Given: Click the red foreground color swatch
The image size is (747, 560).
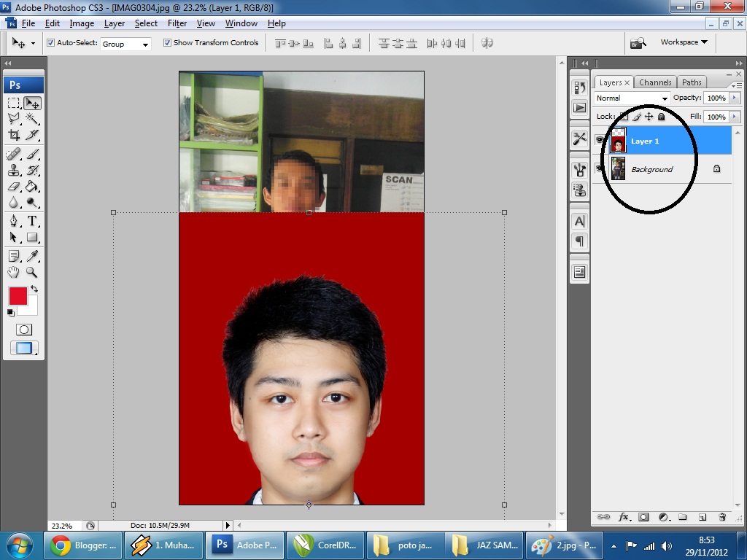Looking at the screenshot, I should (18, 296).
